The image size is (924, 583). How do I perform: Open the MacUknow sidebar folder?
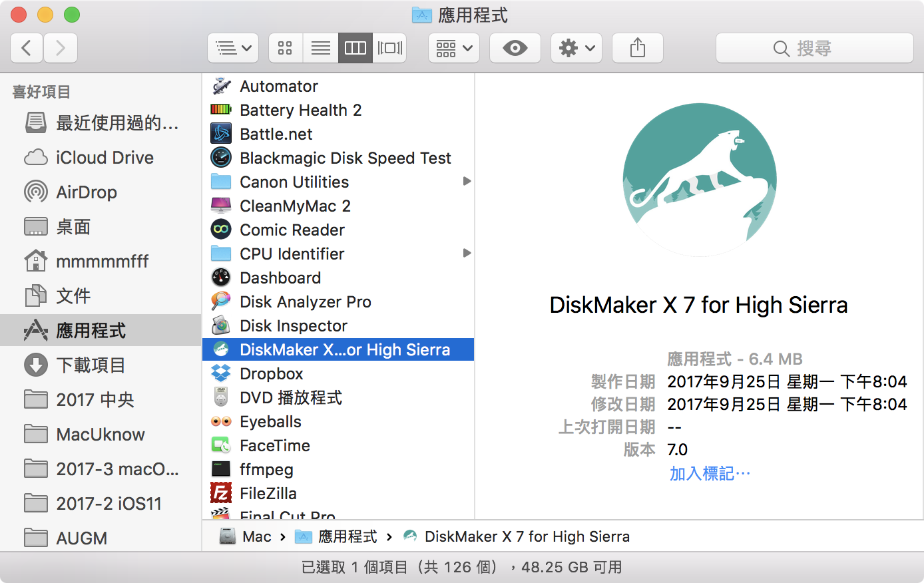[x=101, y=435]
